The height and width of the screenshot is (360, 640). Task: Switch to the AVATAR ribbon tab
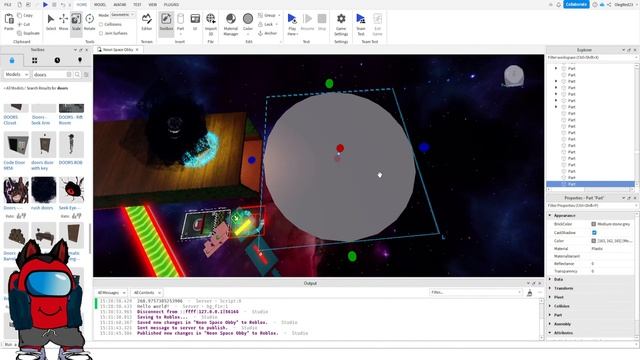tap(120, 4)
